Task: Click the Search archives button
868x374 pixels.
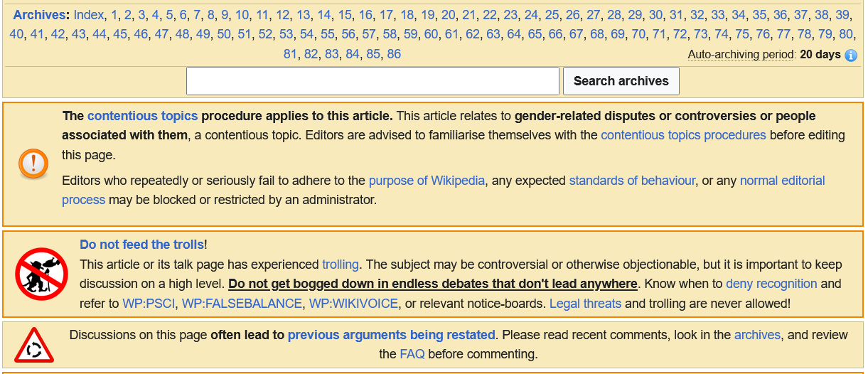Action: [x=621, y=81]
